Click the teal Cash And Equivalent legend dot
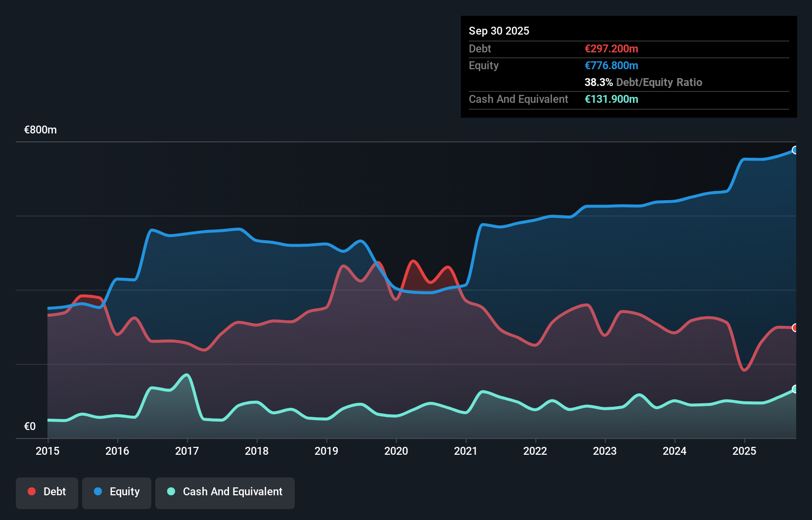812x520 pixels. [x=171, y=492]
